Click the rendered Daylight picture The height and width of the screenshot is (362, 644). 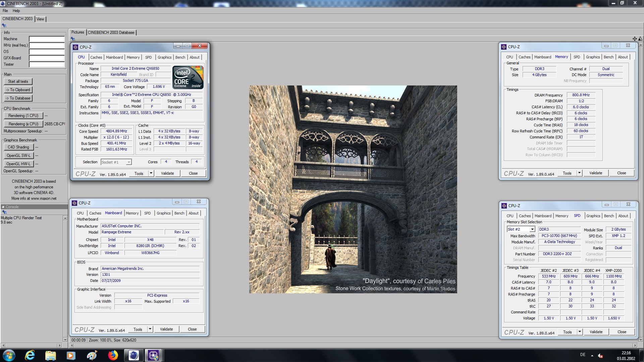(x=353, y=189)
